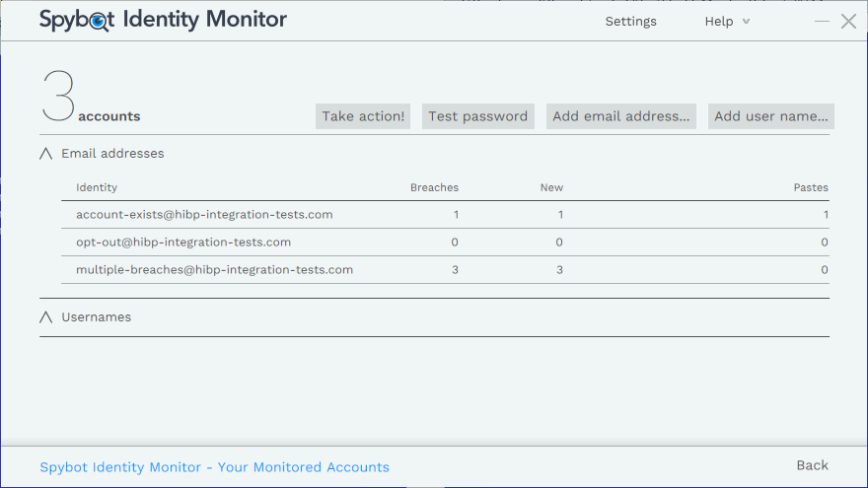
Task: Collapse the Usernames section
Action: (46, 317)
